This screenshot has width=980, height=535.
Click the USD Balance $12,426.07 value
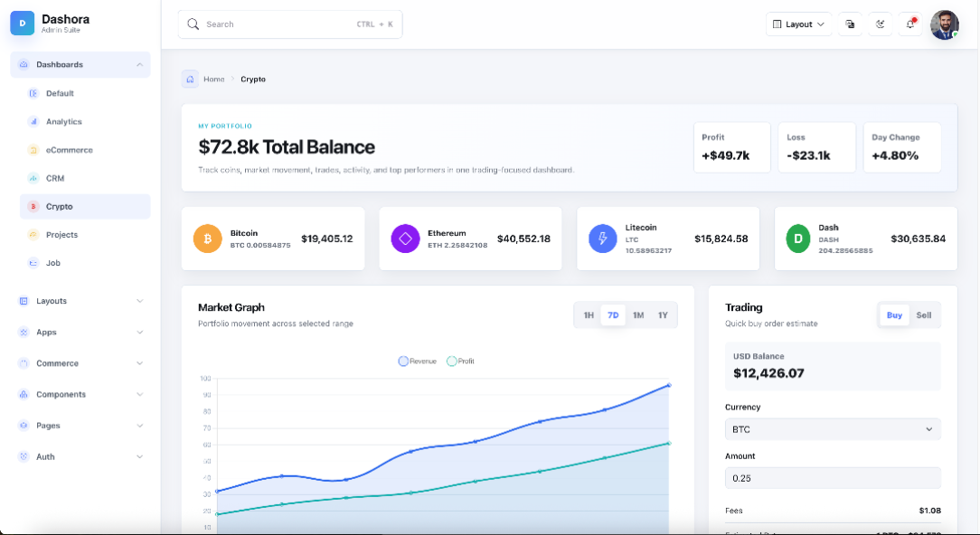click(768, 373)
